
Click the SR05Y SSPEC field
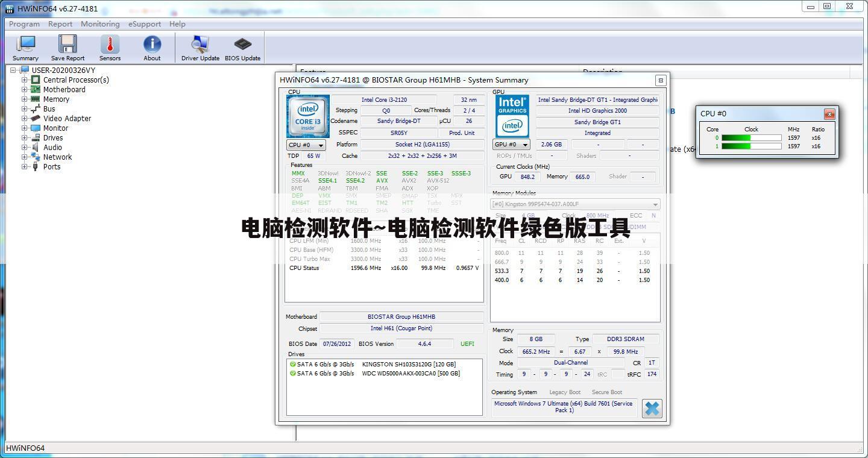[398, 133]
